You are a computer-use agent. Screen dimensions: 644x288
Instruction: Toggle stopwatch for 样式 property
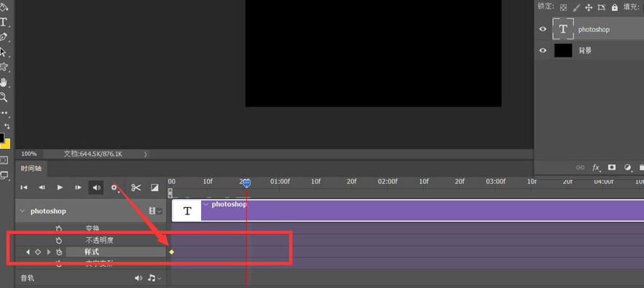pos(59,252)
